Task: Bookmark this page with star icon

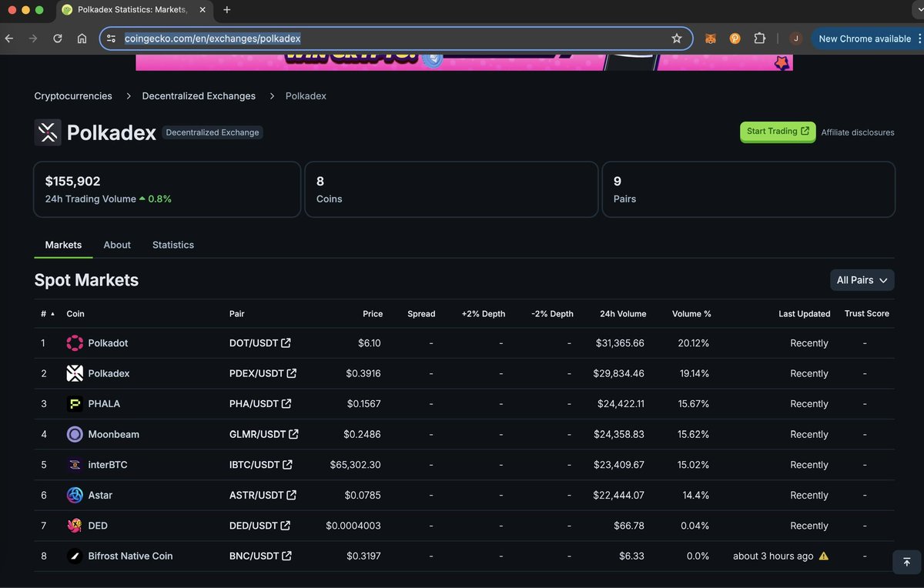Action: [x=677, y=38]
